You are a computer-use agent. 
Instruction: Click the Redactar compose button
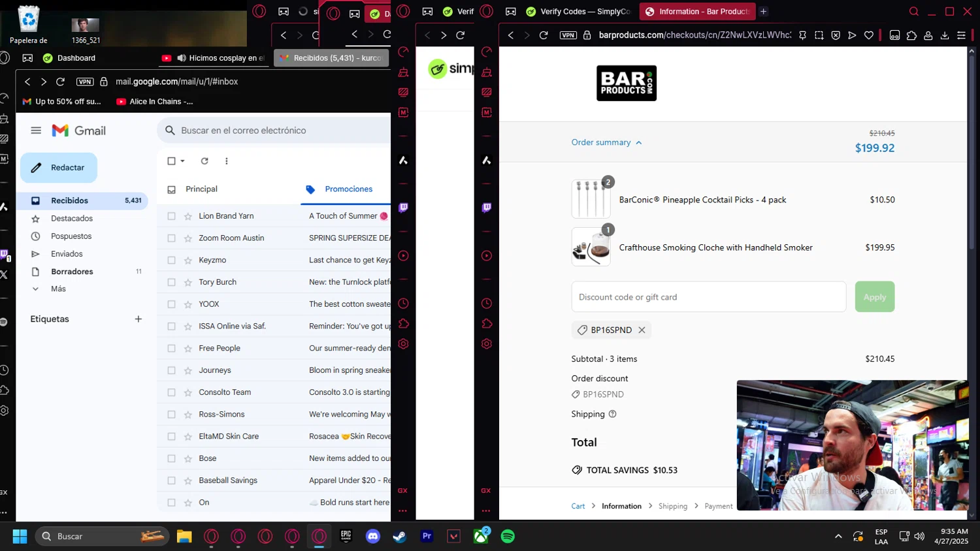click(59, 168)
